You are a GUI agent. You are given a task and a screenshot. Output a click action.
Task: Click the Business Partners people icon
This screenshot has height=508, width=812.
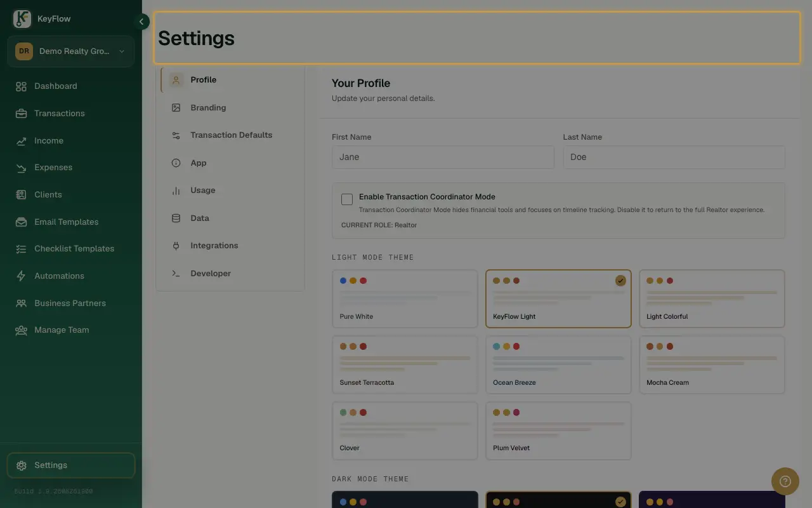pos(21,304)
